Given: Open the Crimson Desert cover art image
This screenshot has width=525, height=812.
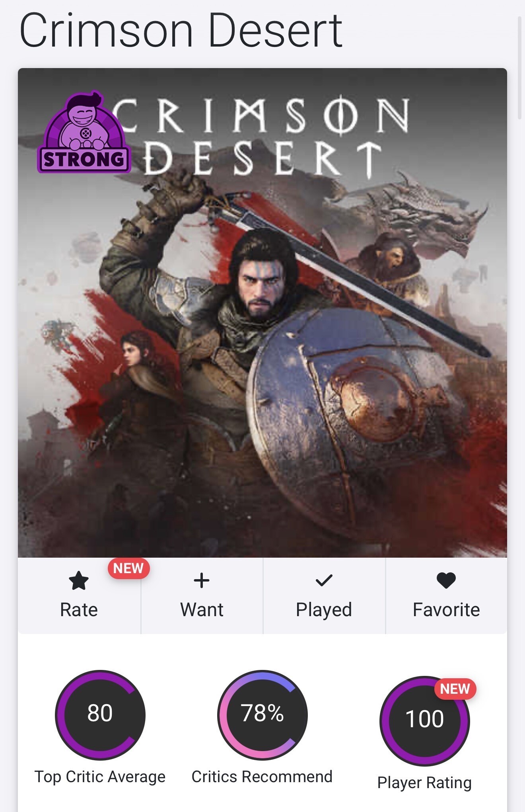Looking at the screenshot, I should 262,312.
